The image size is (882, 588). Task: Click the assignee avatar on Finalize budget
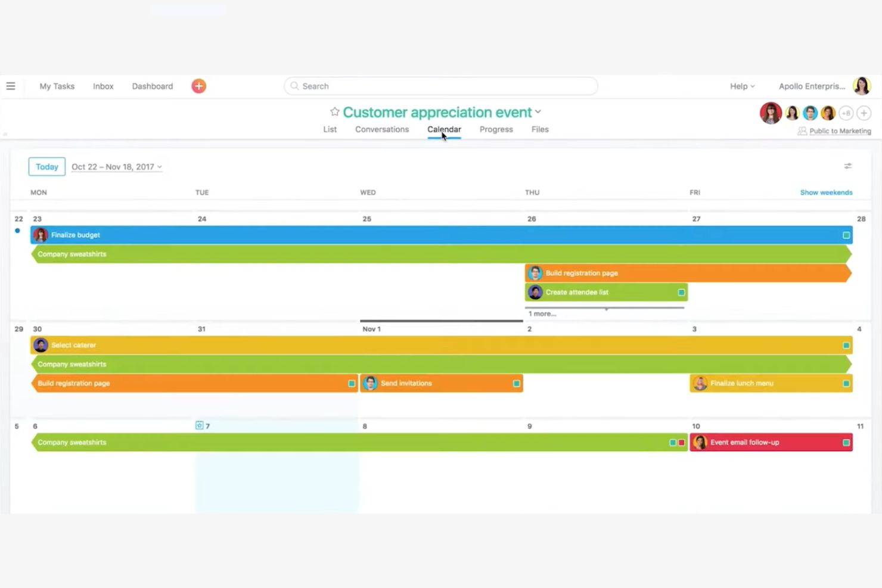40,235
